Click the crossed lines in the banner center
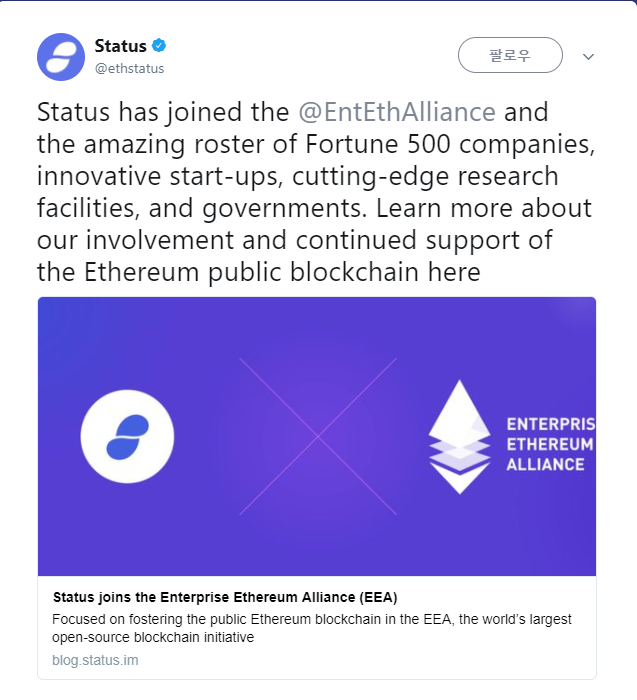This screenshot has height=700, width=637. click(318, 436)
